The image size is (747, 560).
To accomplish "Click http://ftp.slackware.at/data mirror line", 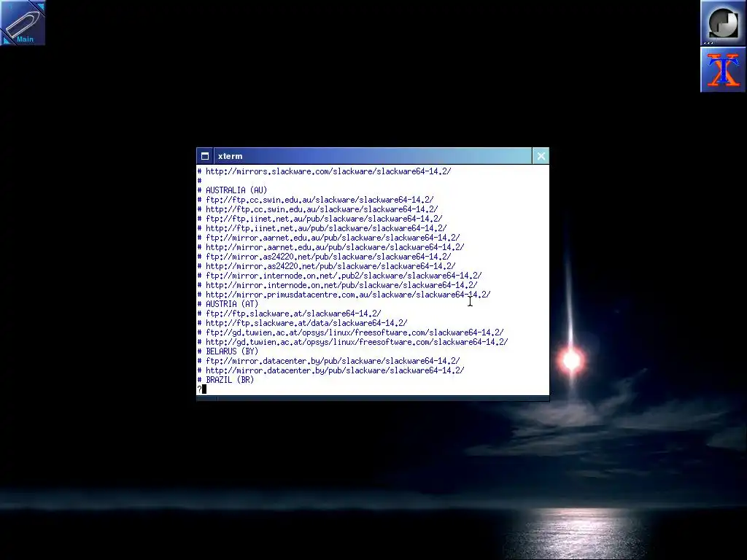I will pyautogui.click(x=303, y=323).
